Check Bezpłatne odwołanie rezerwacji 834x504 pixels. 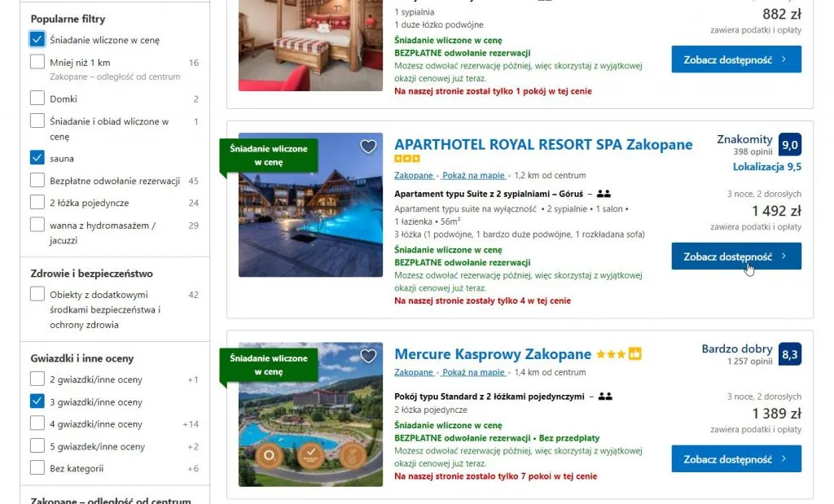coord(37,180)
